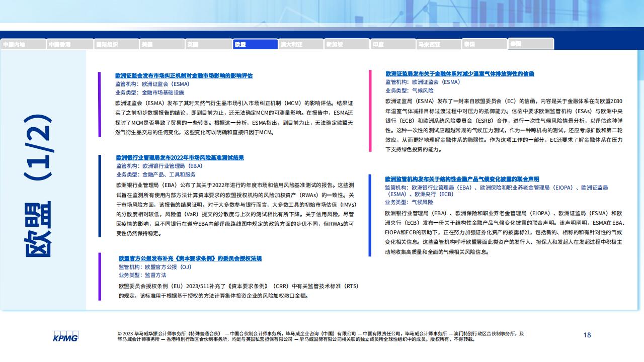The image size is (644, 362).
Task: Click text 监管机构：欧洲银行业管理局（EBA）
Action: 159,165
